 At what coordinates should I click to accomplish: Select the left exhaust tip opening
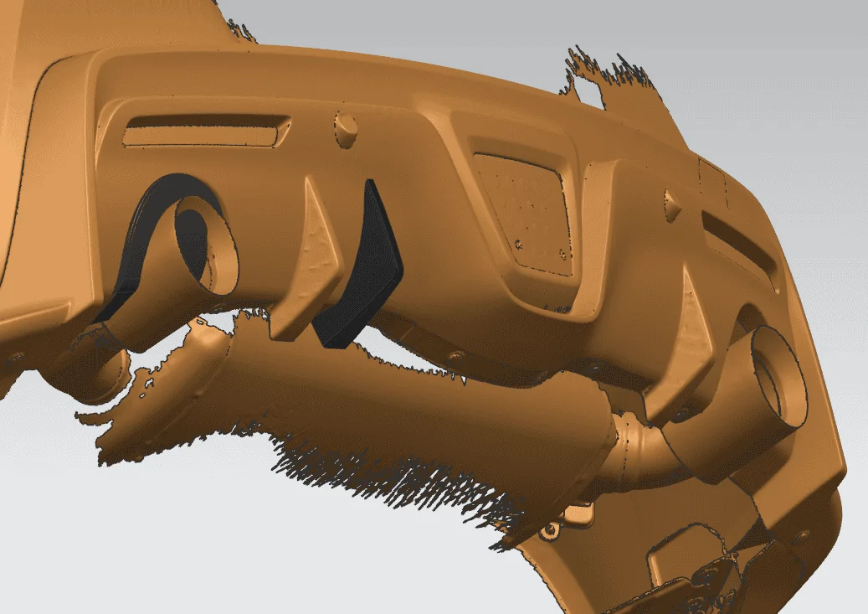[x=206, y=246]
